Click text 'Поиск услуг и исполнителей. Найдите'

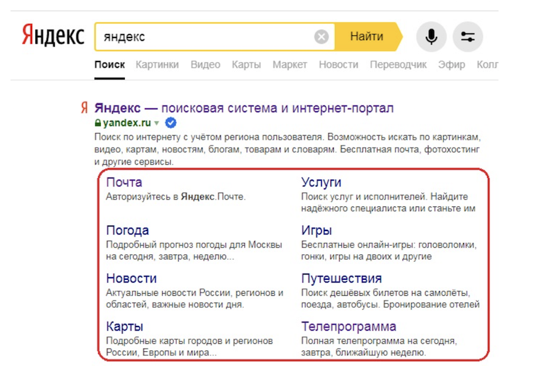pos(384,196)
